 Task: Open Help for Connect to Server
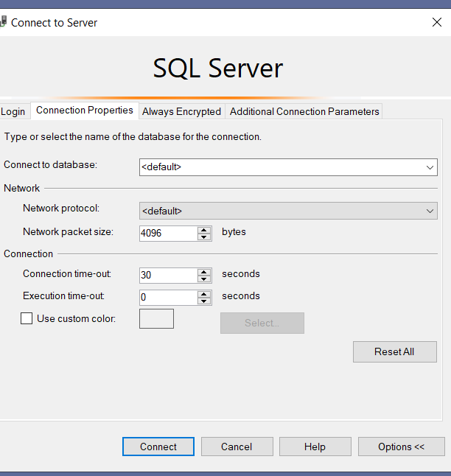(315, 447)
